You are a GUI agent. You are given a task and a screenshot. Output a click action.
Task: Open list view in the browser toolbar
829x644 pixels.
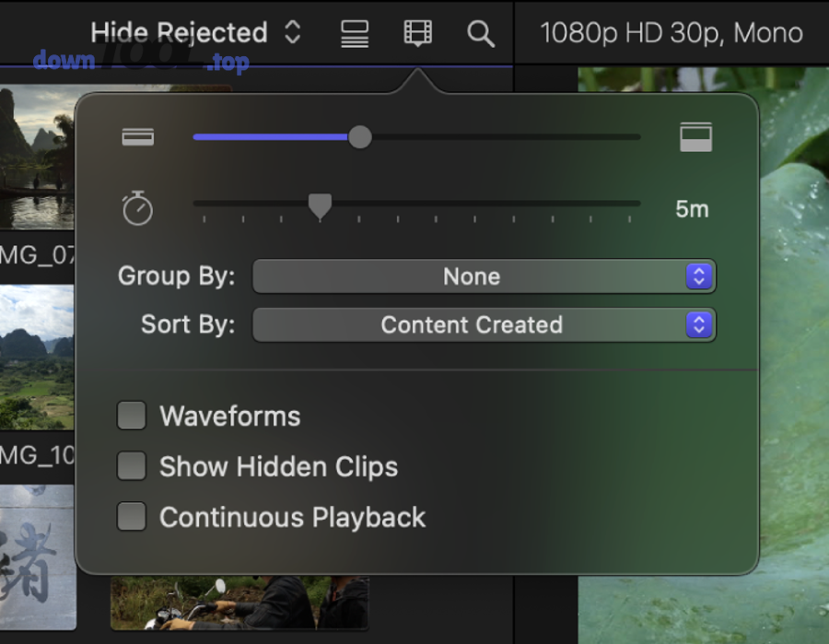click(x=354, y=33)
